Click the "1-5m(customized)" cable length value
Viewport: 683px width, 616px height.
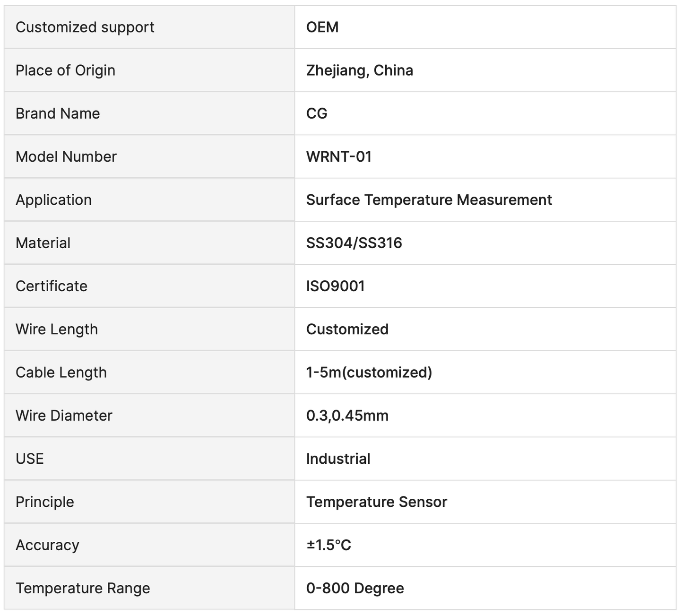click(x=369, y=373)
